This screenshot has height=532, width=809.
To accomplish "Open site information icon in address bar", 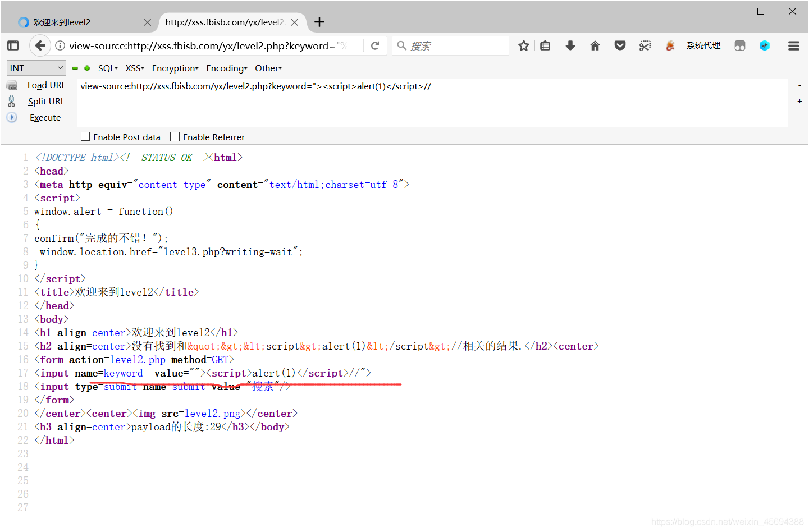I will click(60, 45).
